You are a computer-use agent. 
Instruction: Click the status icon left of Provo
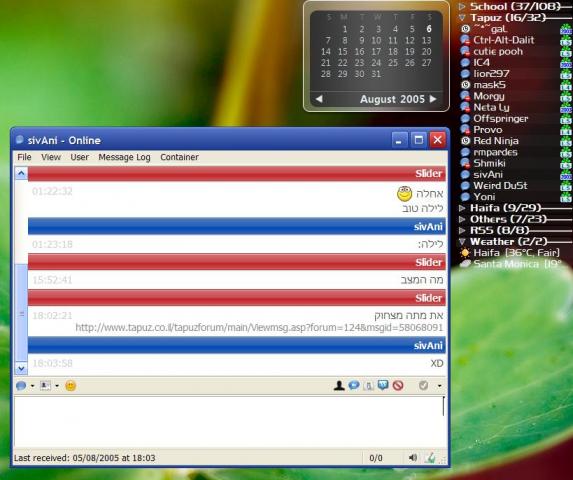[465, 129]
